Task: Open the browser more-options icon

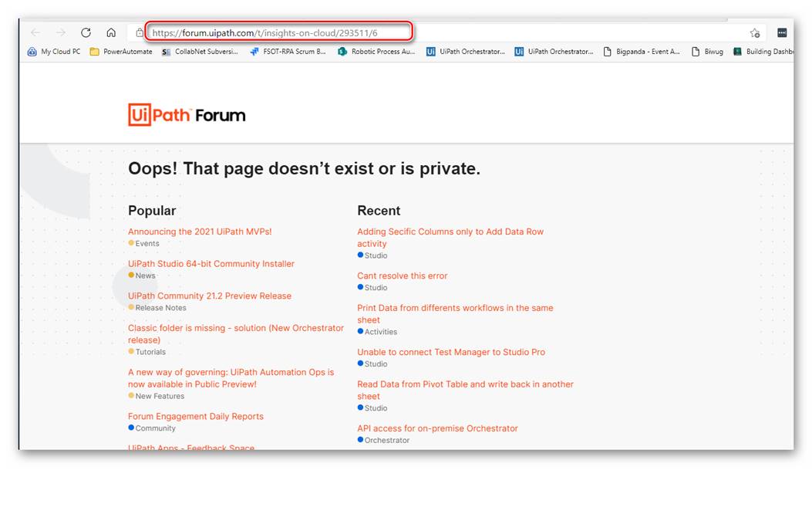Action: (x=782, y=32)
